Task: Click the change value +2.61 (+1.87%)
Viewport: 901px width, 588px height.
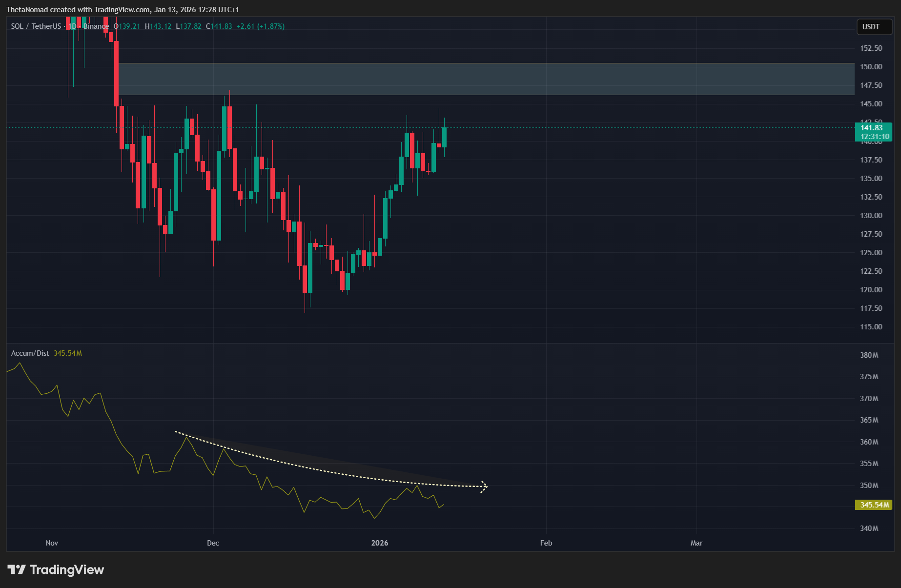Action: [261, 26]
